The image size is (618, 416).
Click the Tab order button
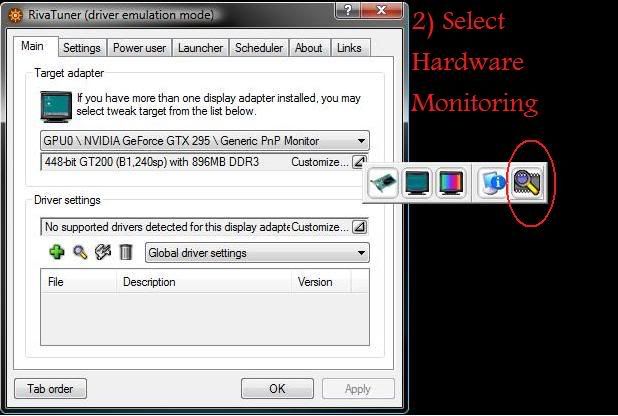tap(50, 389)
